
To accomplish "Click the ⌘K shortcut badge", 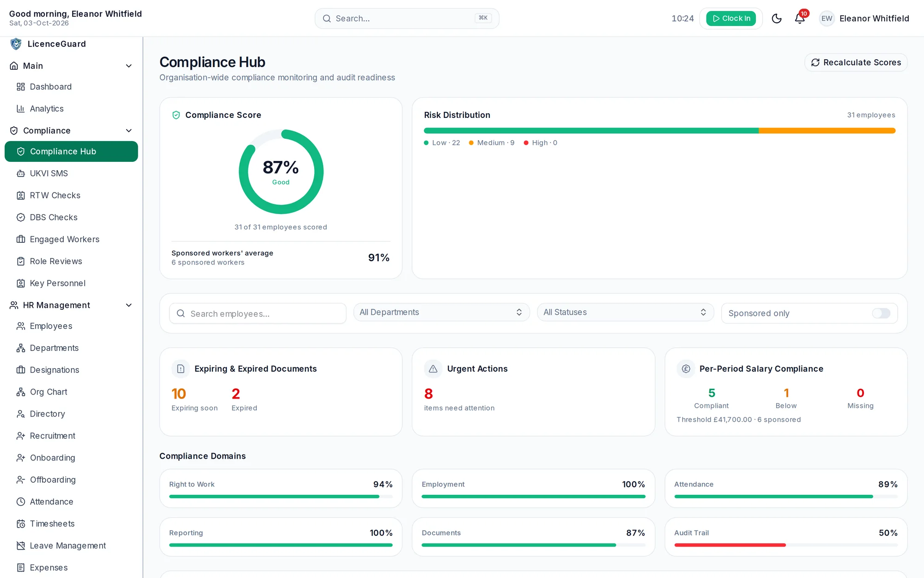I will pyautogui.click(x=483, y=18).
